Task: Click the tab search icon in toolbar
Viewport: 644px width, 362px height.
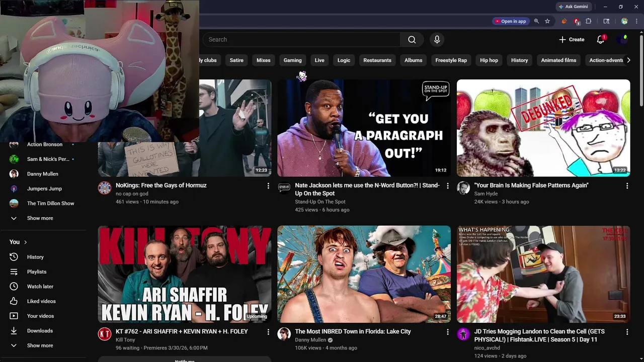Action: click(606, 21)
